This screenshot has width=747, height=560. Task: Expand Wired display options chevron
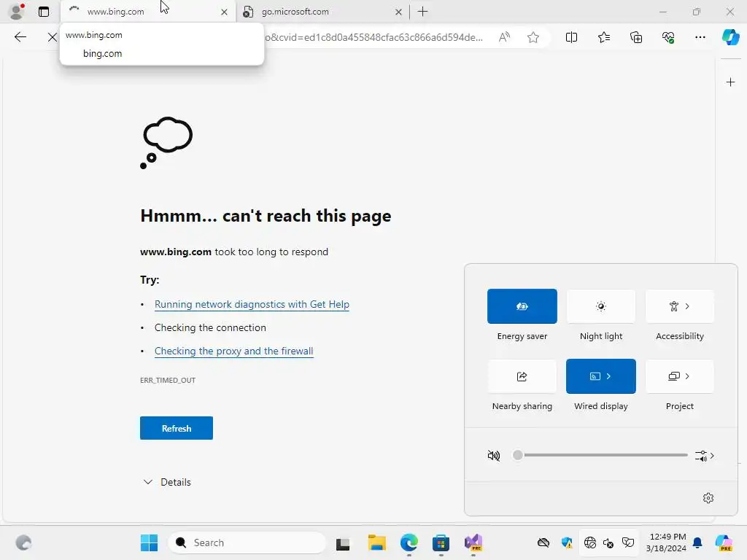[x=609, y=376]
